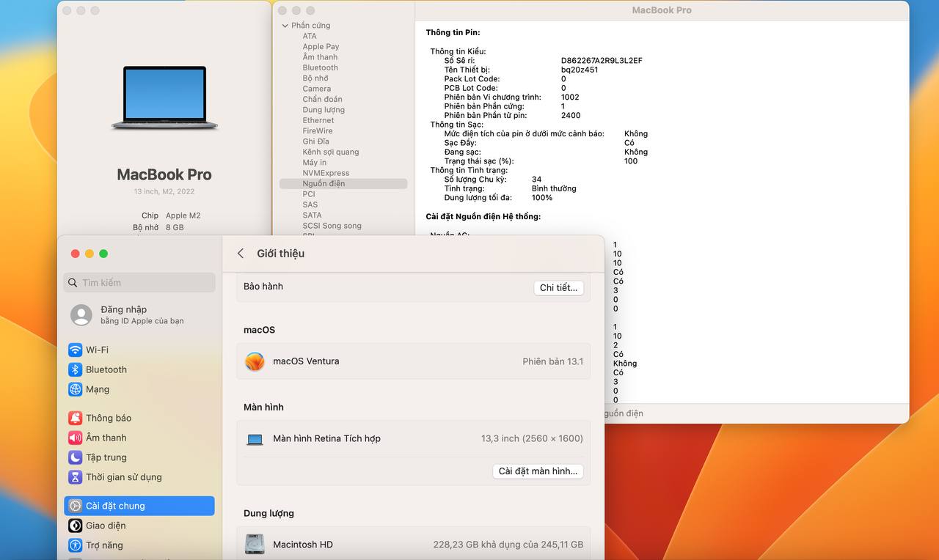Image resolution: width=939 pixels, height=560 pixels.
Task: Click the 228,23 GB khả dụng storage text
Action: point(508,545)
